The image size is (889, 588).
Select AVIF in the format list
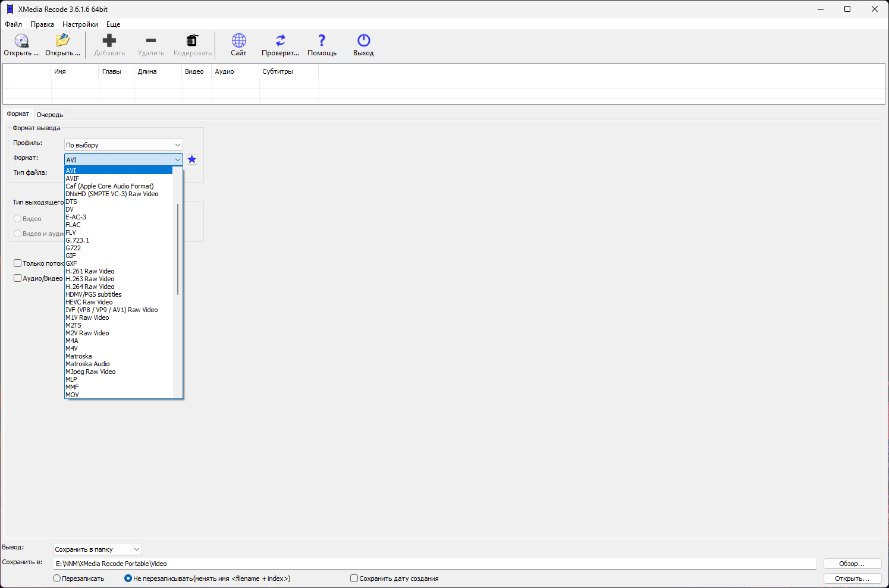click(118, 178)
